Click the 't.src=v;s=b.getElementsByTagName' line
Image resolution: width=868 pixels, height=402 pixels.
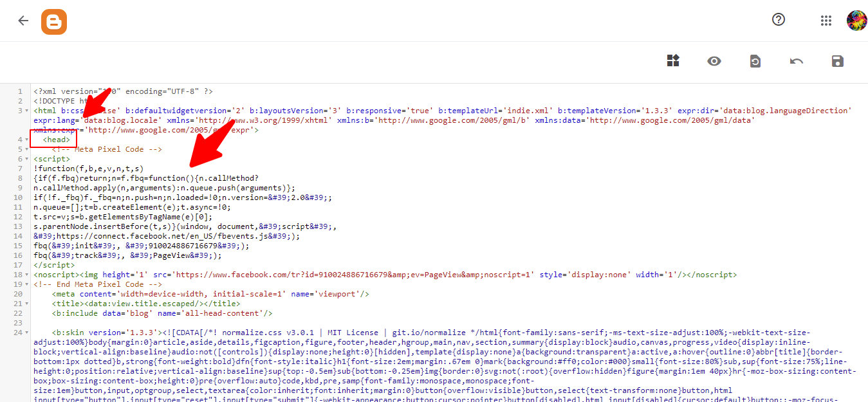coord(123,217)
